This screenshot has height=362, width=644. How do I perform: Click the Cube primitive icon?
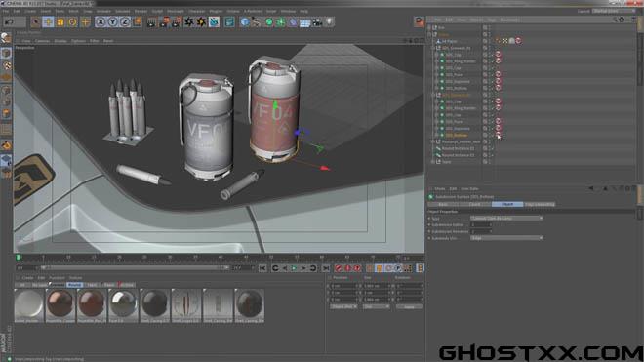point(244,22)
